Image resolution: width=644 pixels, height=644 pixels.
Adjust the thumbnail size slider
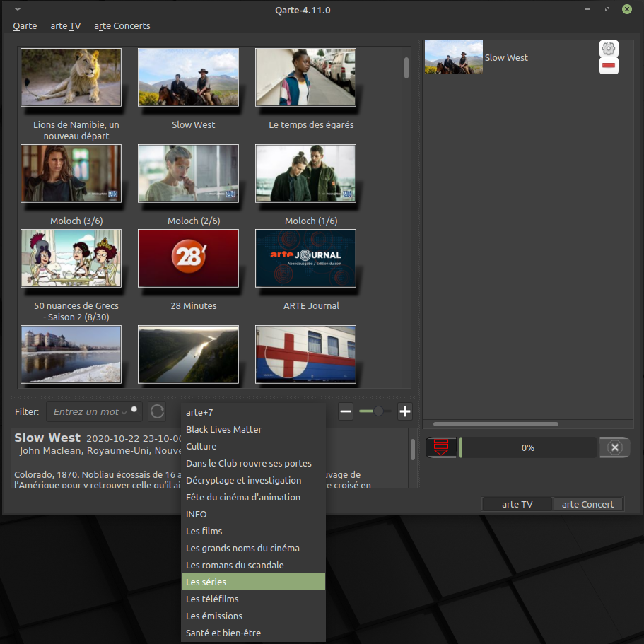[375, 411]
